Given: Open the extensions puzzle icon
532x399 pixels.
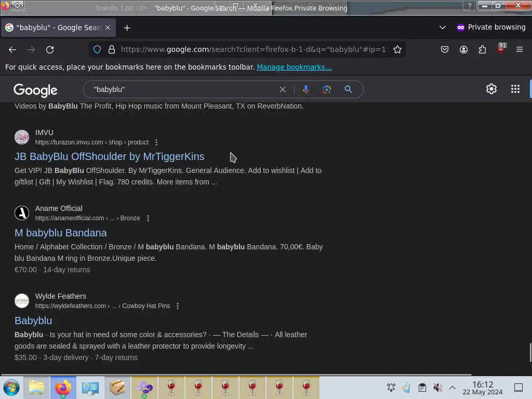Looking at the screenshot, I should pos(482,49).
